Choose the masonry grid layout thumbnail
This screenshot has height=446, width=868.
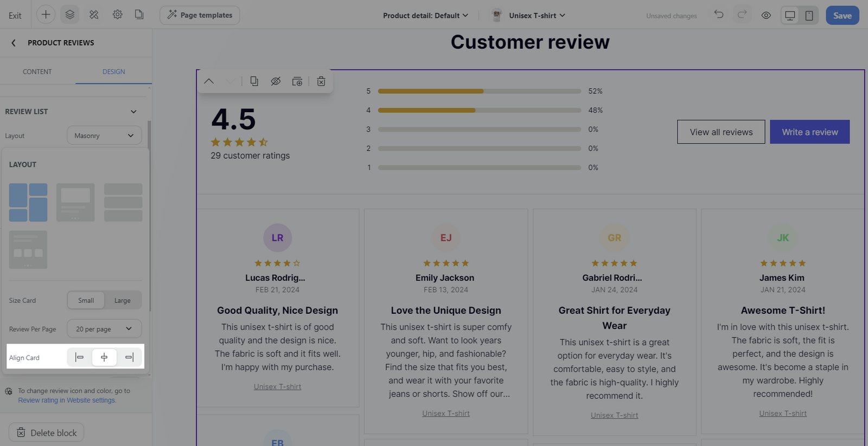point(28,202)
